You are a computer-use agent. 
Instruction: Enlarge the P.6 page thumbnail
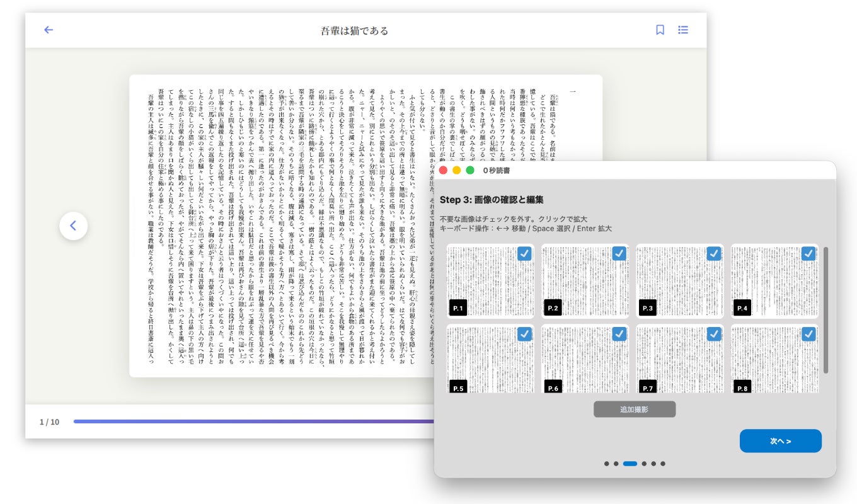585,359
